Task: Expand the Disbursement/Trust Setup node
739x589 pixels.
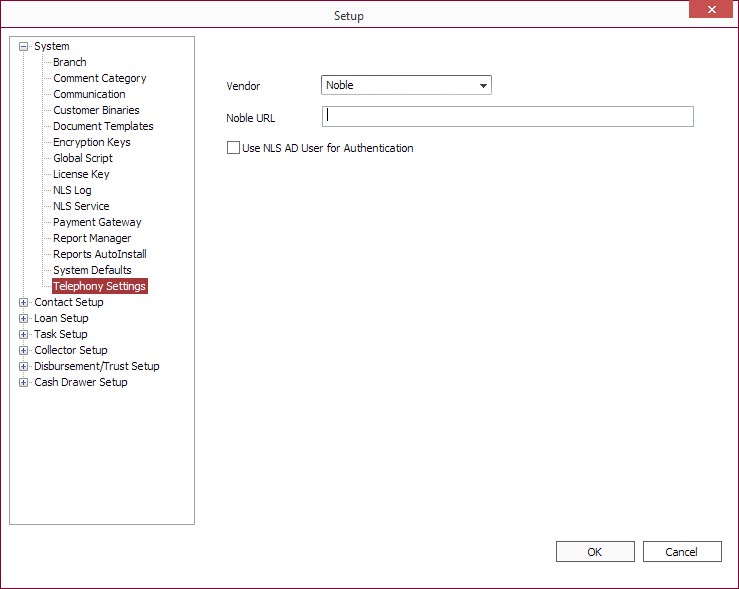Action: click(x=23, y=367)
